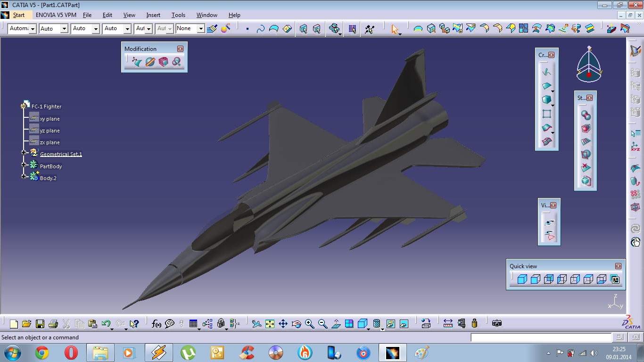Click the command input field in status bar
644x362 pixels.
pos(541,337)
